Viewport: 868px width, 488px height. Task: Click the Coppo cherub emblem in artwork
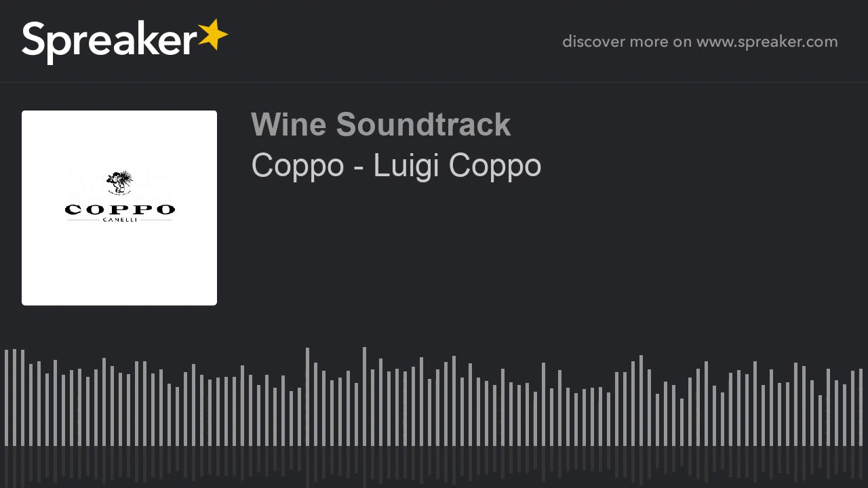(119, 182)
